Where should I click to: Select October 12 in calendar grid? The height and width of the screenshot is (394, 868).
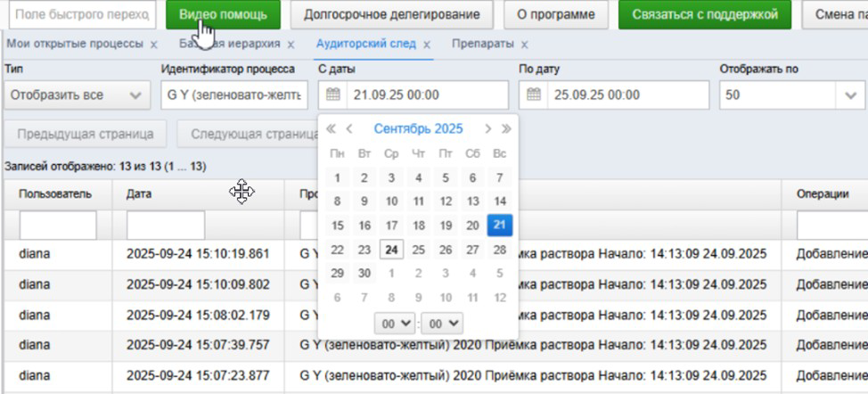coord(500,298)
